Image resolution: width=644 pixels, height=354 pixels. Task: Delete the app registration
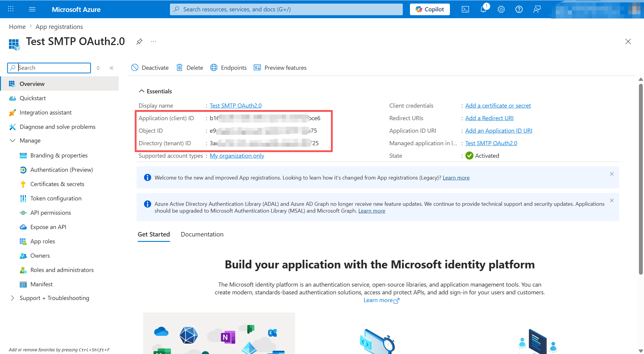tap(190, 68)
